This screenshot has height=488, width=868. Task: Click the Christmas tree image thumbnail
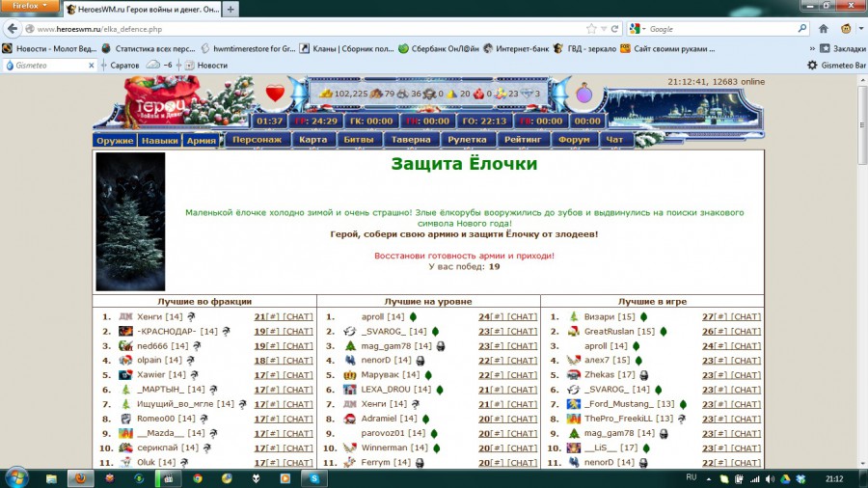point(130,222)
